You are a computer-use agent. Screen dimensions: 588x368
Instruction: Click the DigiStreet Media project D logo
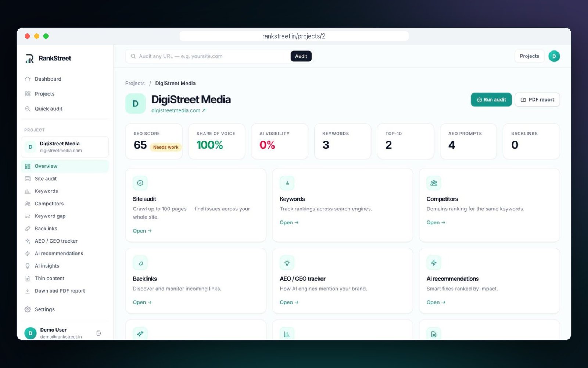point(135,104)
